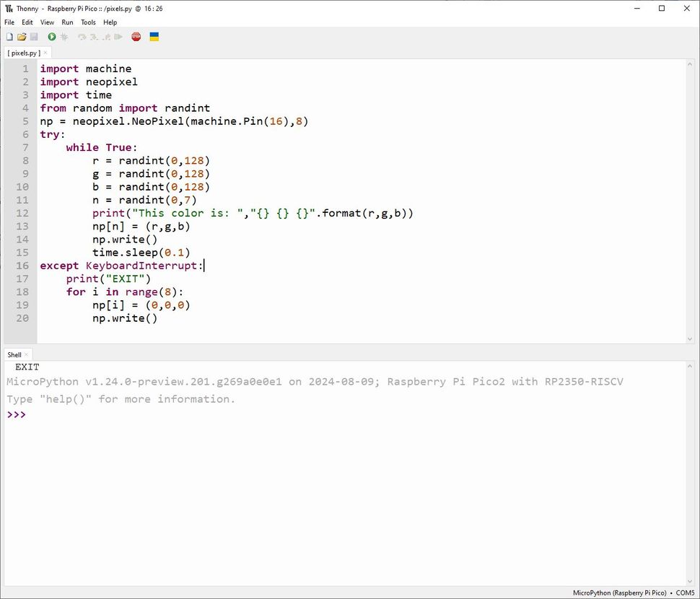The height and width of the screenshot is (599, 700).
Task: Close the Shell pane
Action: [x=27, y=354]
